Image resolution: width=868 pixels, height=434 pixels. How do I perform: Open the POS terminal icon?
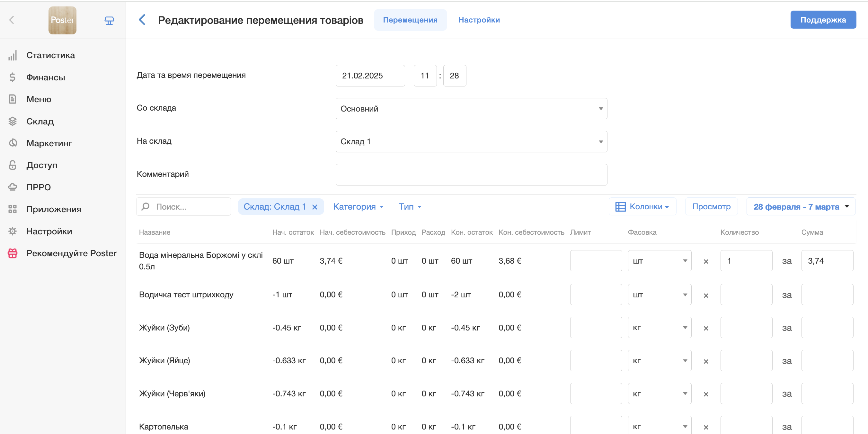point(109,21)
